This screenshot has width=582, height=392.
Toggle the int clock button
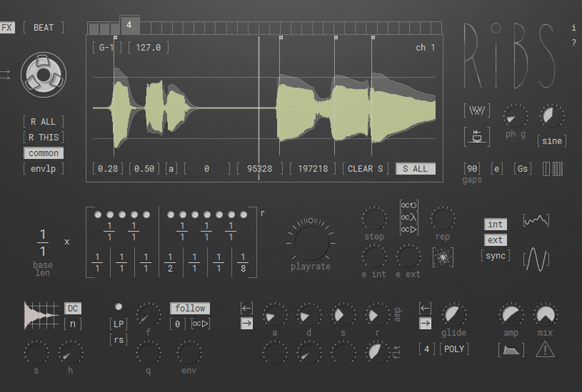click(x=496, y=224)
